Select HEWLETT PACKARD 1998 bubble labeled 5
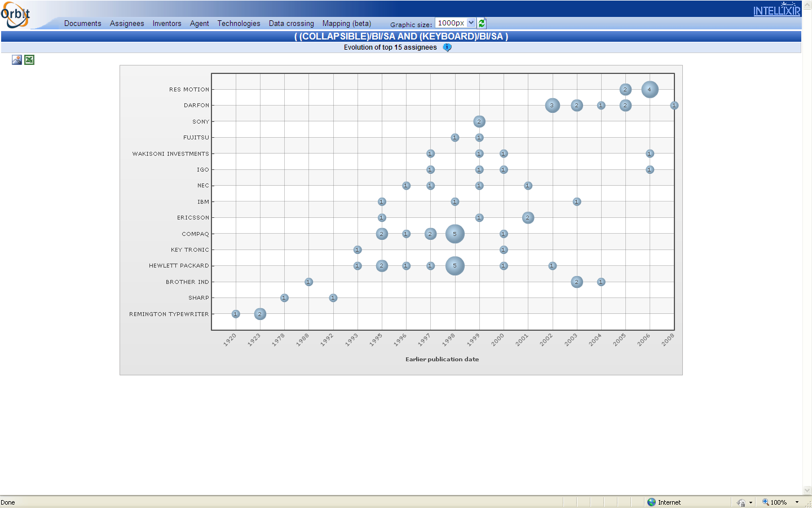Image resolution: width=812 pixels, height=508 pixels. [x=455, y=266]
